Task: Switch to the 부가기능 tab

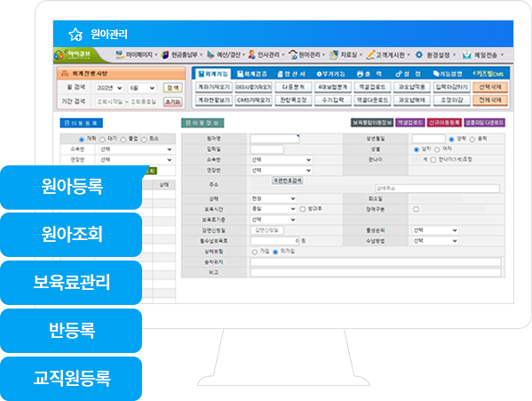Action: pyautogui.click(x=330, y=74)
